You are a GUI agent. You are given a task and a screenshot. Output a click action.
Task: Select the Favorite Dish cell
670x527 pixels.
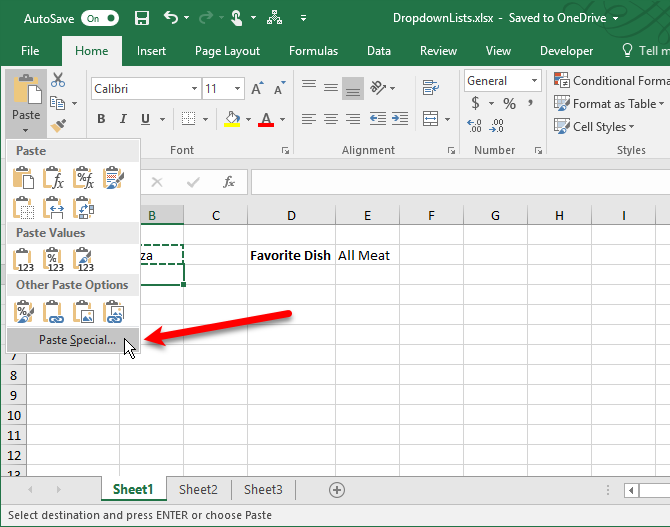[x=290, y=255]
